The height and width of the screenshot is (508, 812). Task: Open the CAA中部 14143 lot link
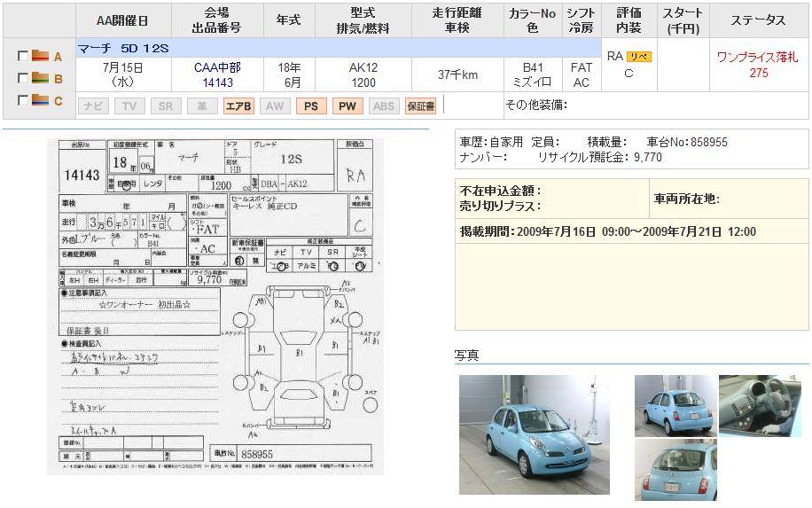(x=218, y=74)
